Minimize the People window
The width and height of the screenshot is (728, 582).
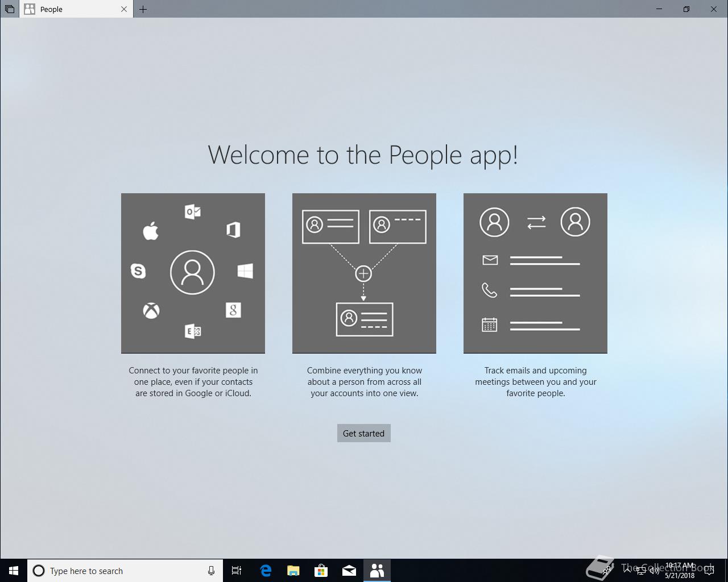click(660, 9)
